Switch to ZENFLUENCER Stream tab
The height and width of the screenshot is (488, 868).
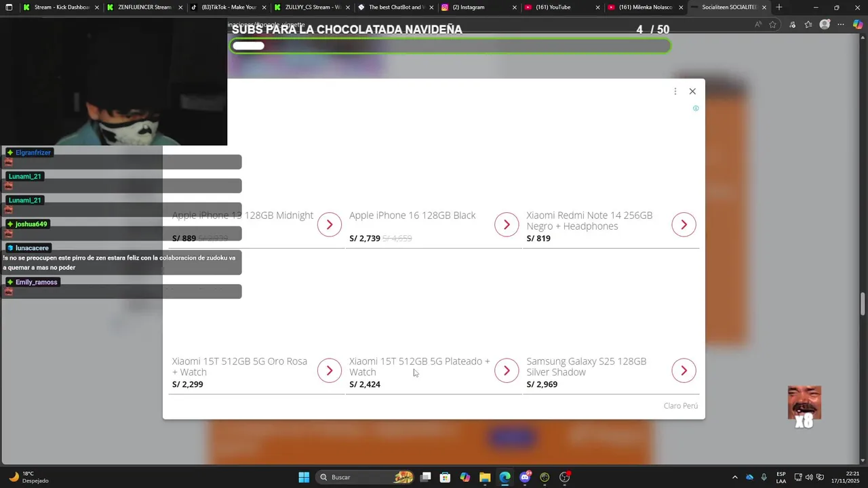[x=144, y=7]
